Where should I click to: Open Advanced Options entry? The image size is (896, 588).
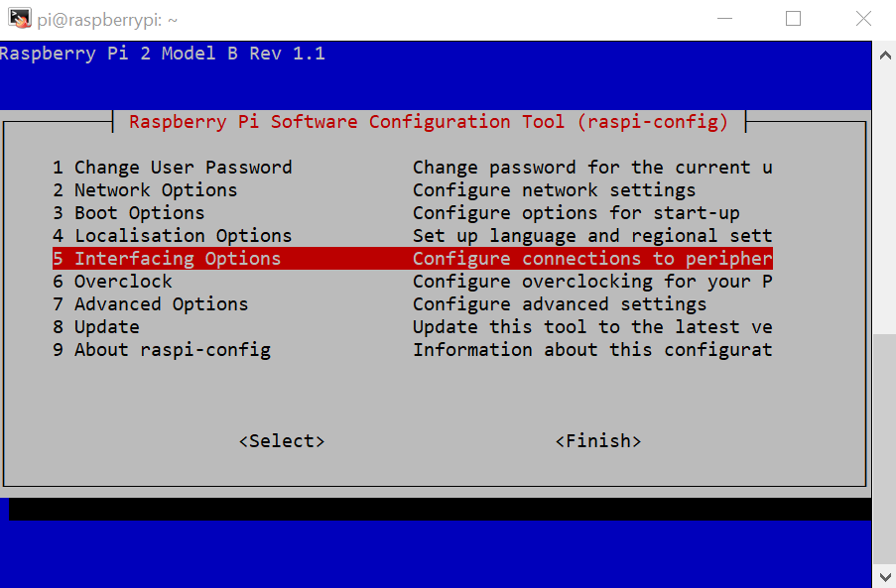(x=151, y=304)
